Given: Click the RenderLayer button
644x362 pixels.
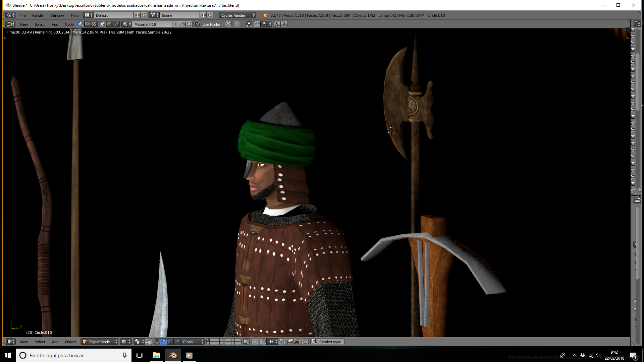Looking at the screenshot, I should pyautogui.click(x=327, y=342).
